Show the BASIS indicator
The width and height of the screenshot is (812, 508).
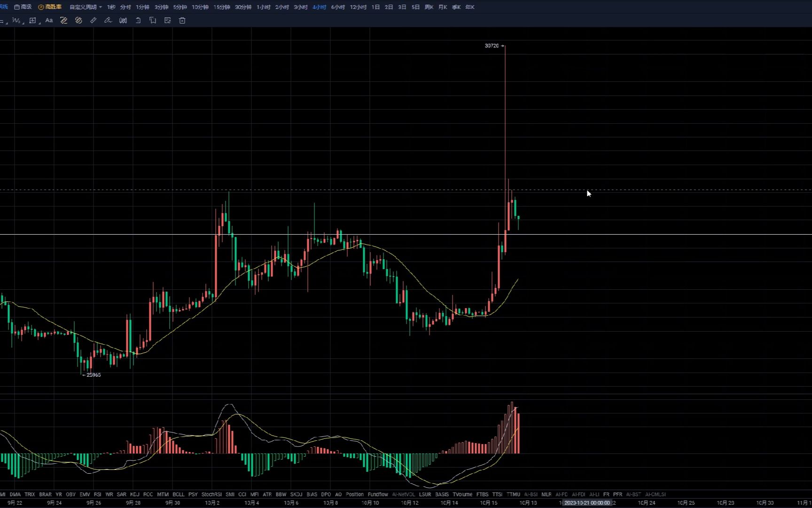click(442, 494)
